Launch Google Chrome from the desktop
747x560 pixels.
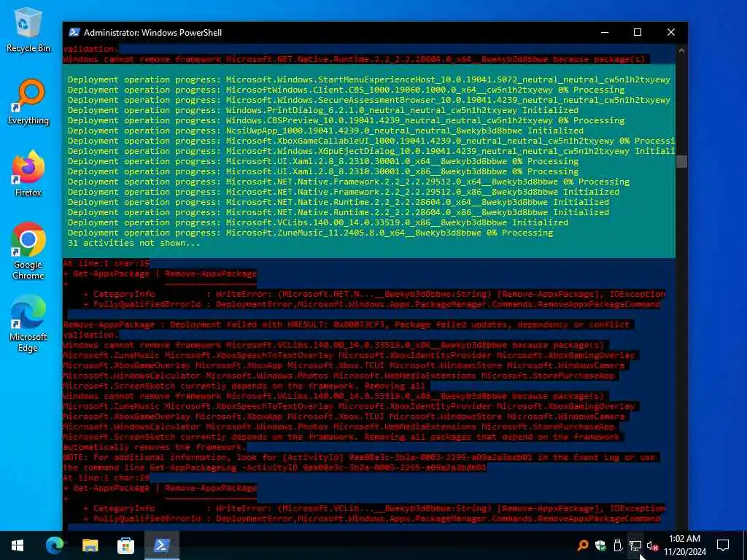tap(28, 251)
